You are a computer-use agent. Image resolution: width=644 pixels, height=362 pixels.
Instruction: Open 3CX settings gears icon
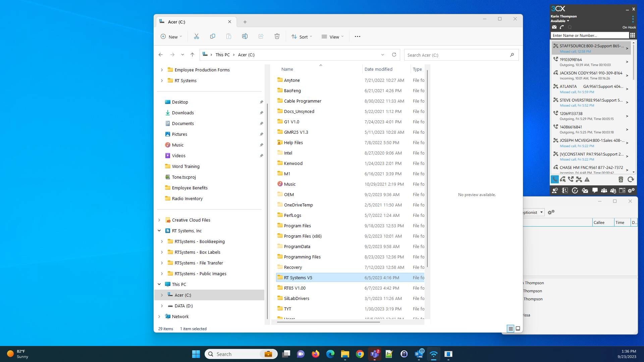(631, 190)
